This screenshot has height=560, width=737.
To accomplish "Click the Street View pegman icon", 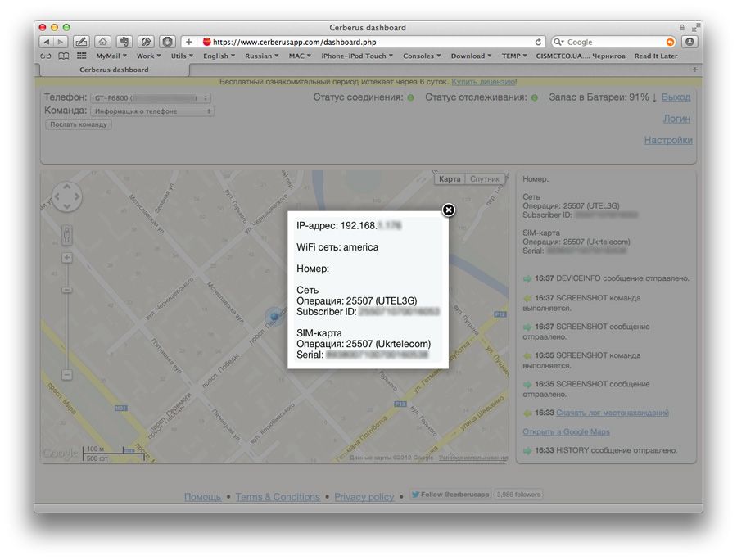I will (67, 234).
